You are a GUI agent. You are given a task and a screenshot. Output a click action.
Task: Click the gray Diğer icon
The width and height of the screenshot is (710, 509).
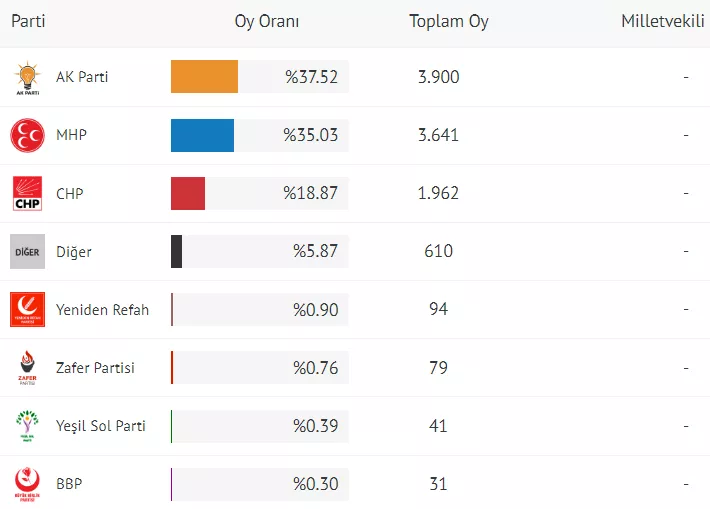tap(27, 251)
